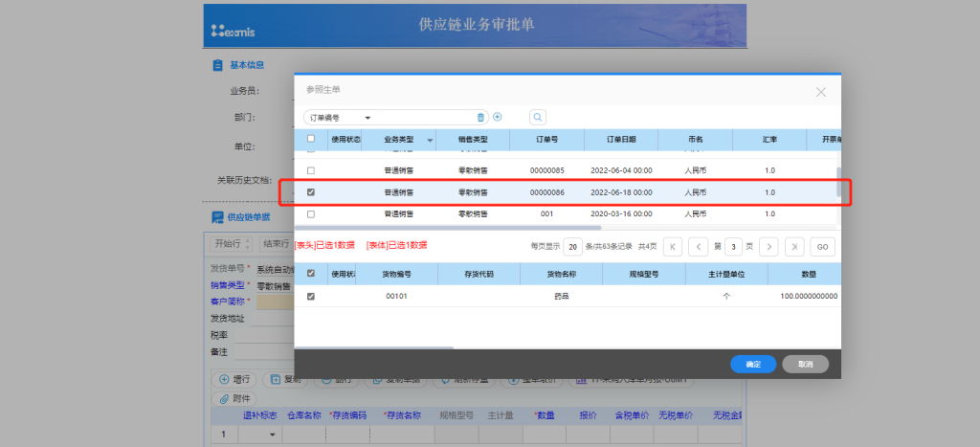Click the page number input field
Viewport: 980px width, 447px height.
733,246
